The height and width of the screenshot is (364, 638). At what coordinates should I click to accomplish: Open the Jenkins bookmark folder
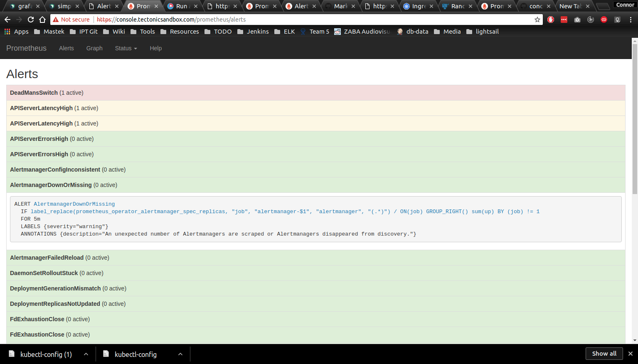tap(253, 32)
